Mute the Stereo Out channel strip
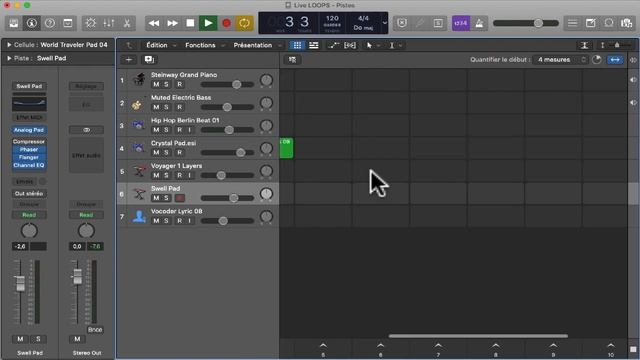Screen dimensions: 640x360 77,339
